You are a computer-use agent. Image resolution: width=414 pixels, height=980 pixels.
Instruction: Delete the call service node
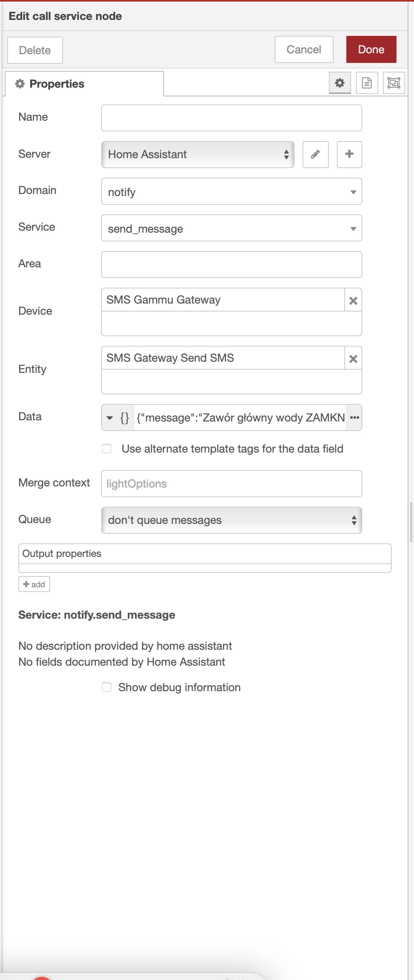click(x=35, y=51)
